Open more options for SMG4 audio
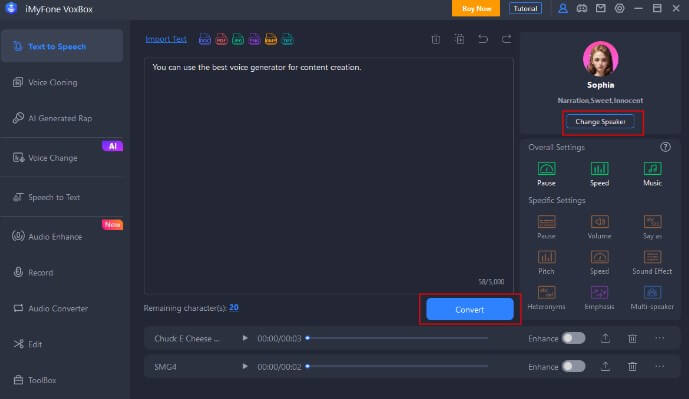Image resolution: width=689 pixels, height=399 pixels. [x=660, y=366]
